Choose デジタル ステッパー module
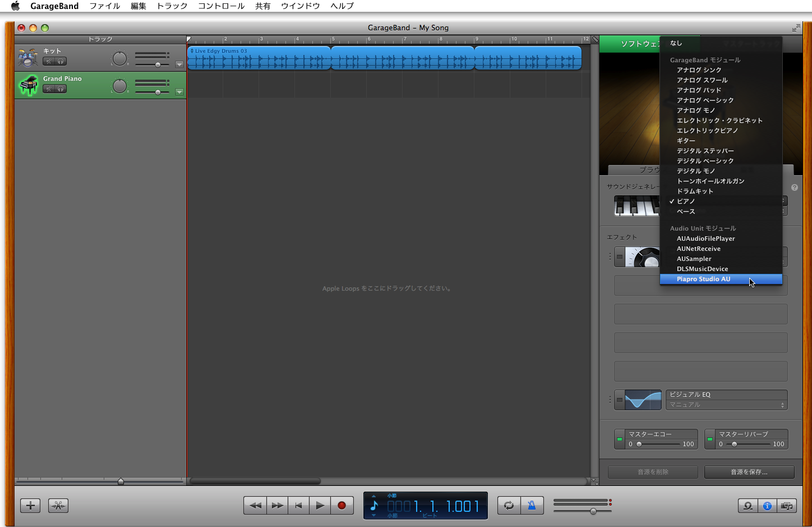812x527 pixels. 721,151
